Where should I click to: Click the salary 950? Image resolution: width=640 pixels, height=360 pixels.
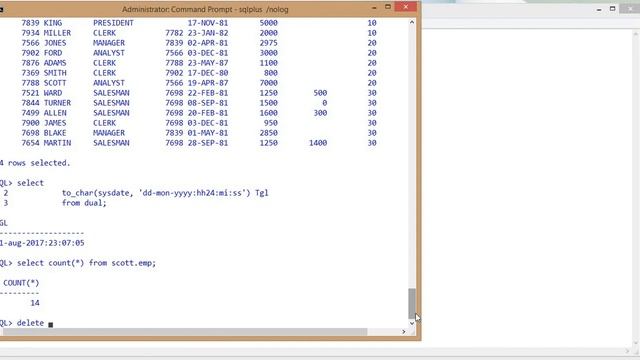pos(271,123)
